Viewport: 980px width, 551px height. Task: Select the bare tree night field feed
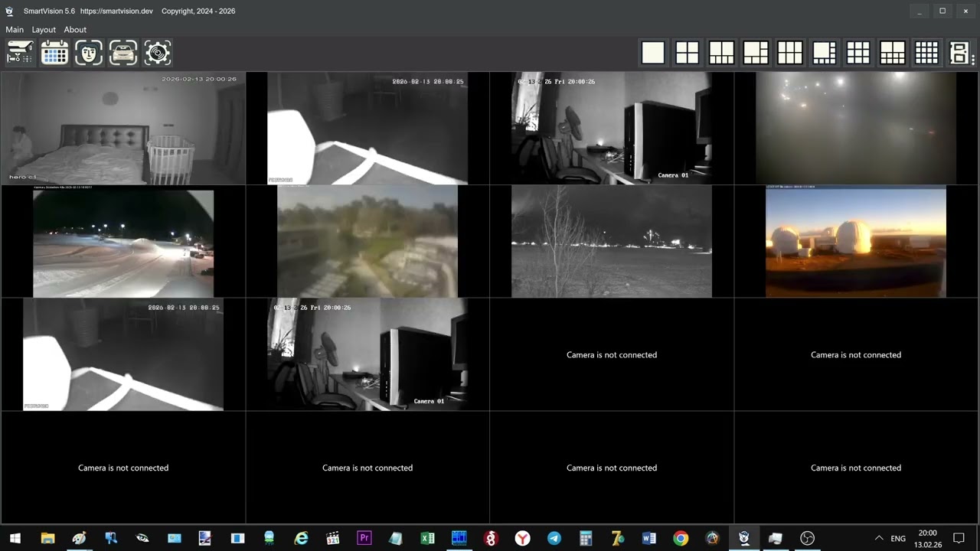coord(612,241)
